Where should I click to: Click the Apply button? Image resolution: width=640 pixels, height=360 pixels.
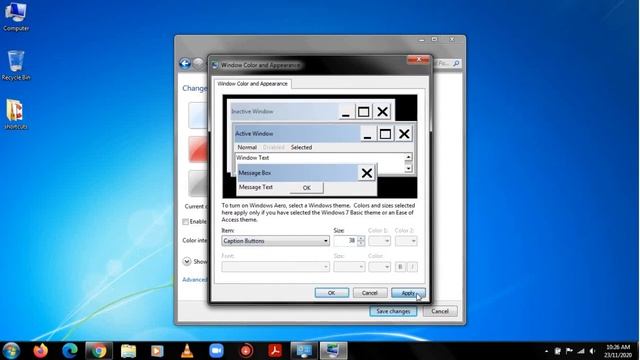[408, 293]
